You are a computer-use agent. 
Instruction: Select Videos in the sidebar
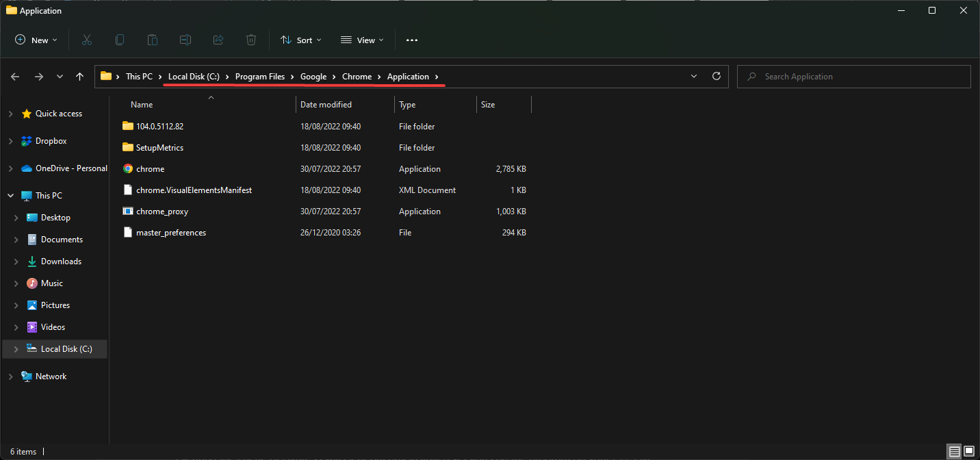click(x=53, y=327)
